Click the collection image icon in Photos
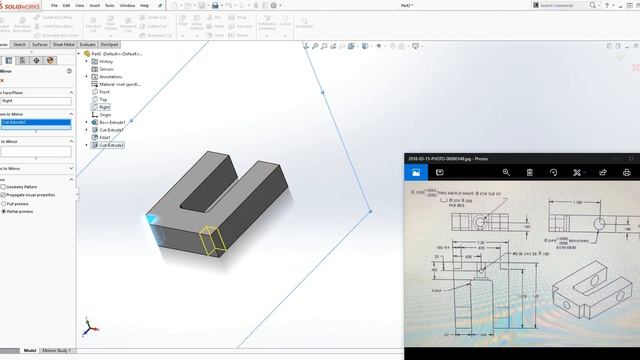Viewport: 640px width, 360px height. [416, 172]
